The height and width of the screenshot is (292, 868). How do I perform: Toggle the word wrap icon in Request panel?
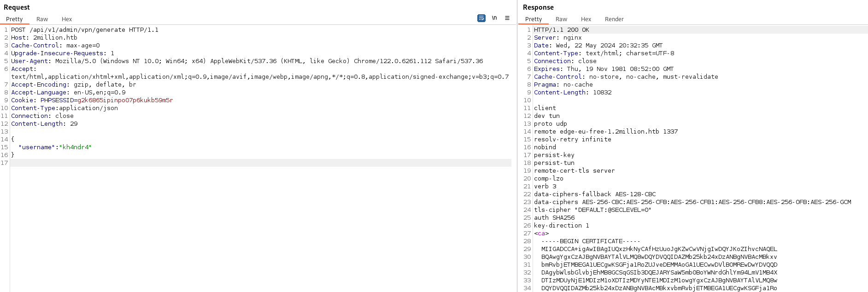point(481,18)
